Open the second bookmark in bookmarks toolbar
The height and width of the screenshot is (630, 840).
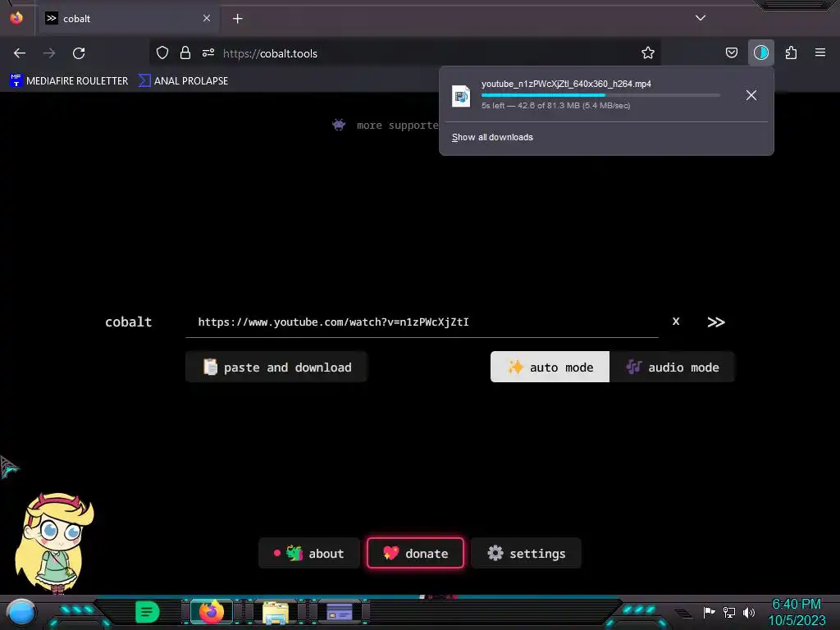pos(183,81)
